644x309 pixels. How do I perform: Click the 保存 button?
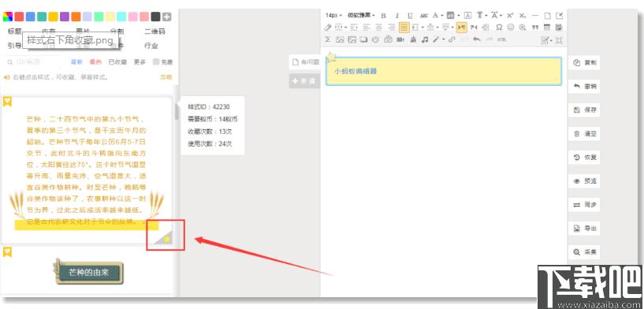pos(583,110)
